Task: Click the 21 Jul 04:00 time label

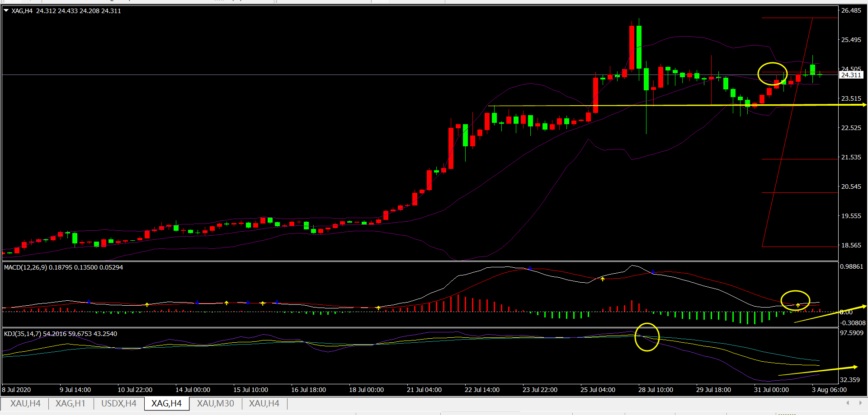Action: (424, 390)
